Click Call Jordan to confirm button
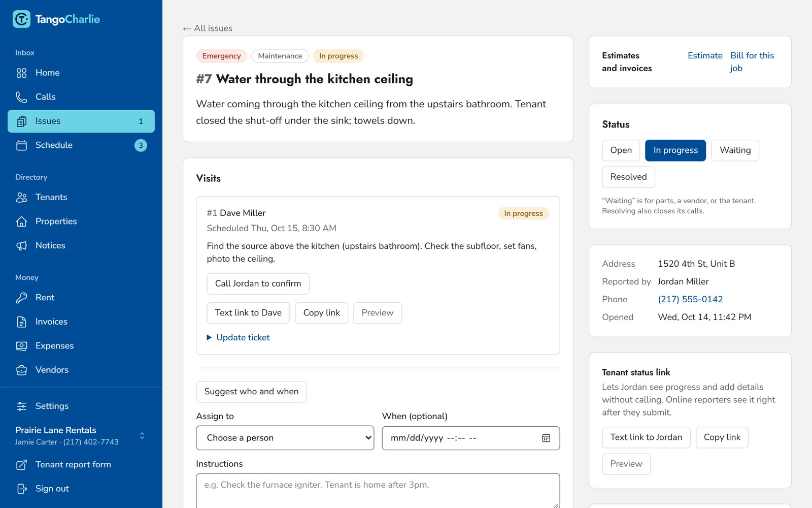812x508 pixels. click(x=258, y=284)
